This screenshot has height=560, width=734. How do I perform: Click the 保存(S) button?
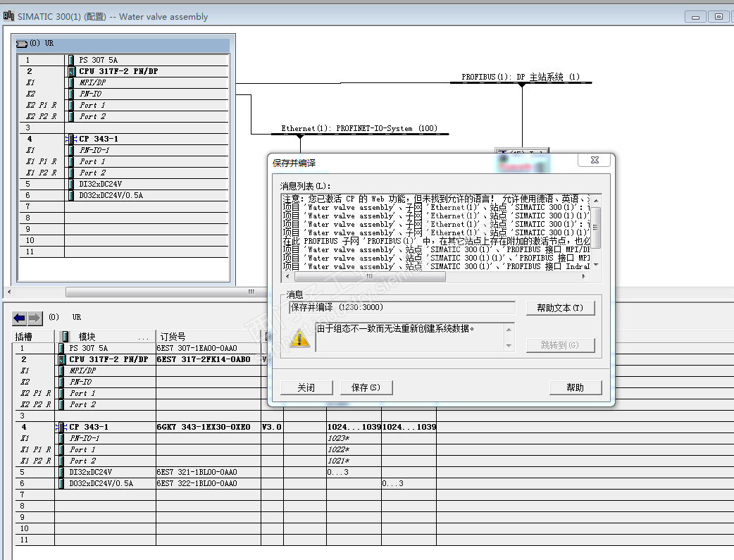(366, 387)
